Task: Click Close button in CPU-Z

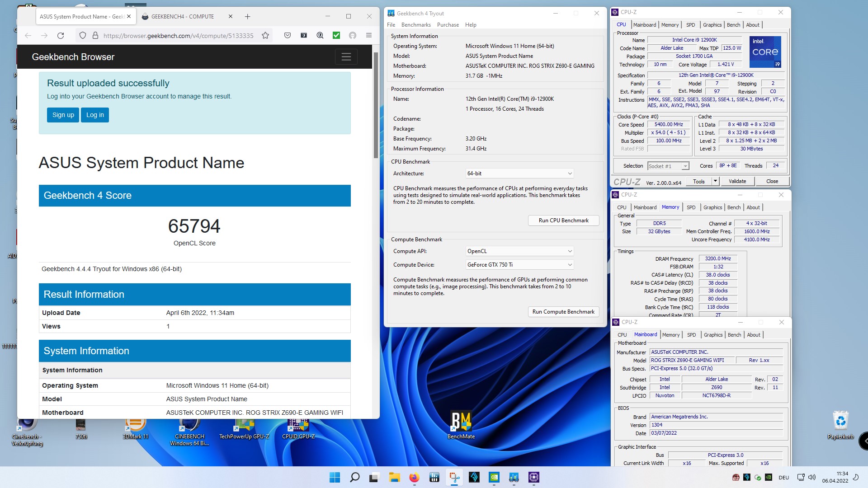Action: coord(772,181)
